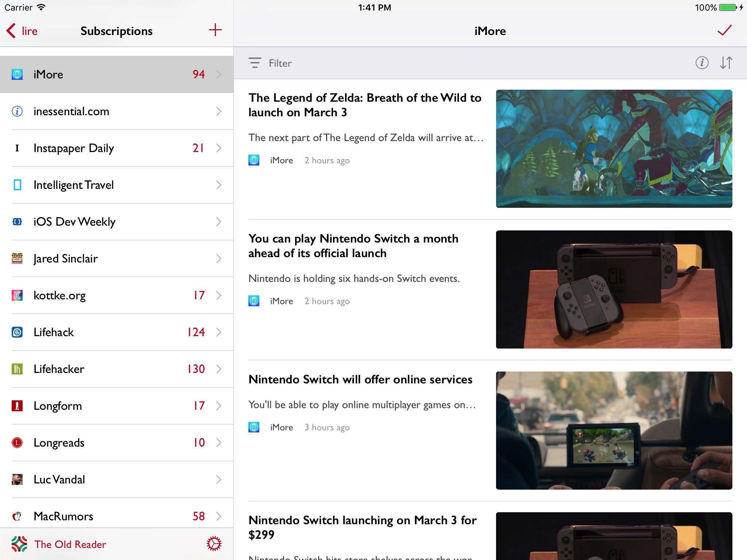View the Zelda article thumbnail

pos(614,149)
